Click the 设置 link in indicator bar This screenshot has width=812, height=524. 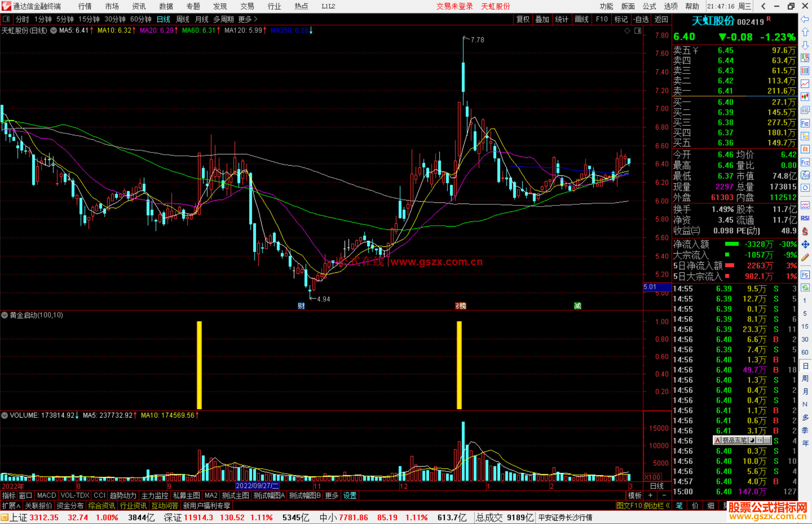coord(350,495)
